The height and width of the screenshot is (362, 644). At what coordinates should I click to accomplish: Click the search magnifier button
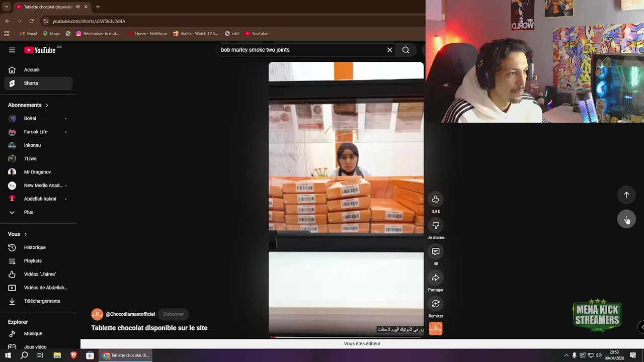406,50
